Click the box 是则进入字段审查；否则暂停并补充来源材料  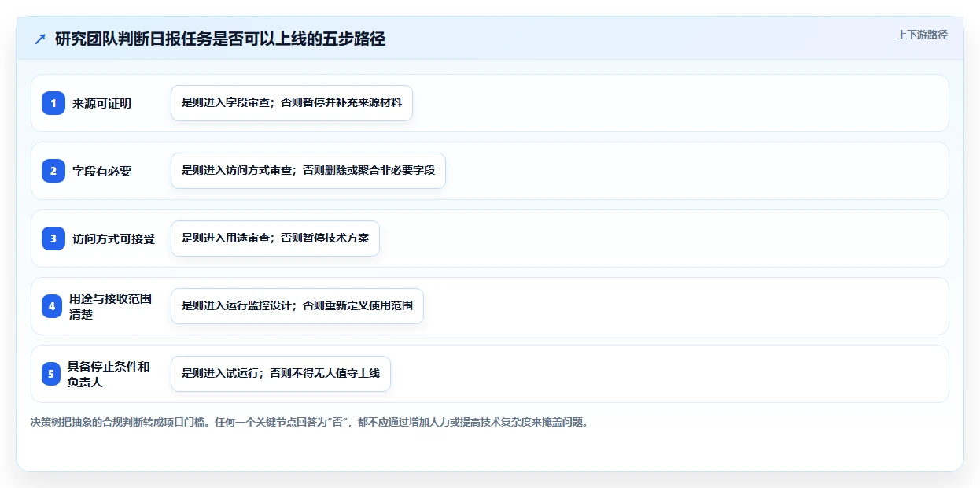[292, 103]
